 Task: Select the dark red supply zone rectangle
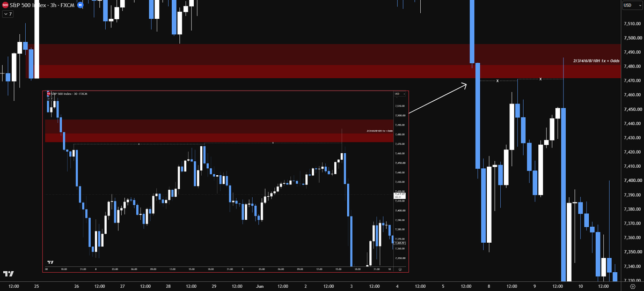(x=322, y=61)
